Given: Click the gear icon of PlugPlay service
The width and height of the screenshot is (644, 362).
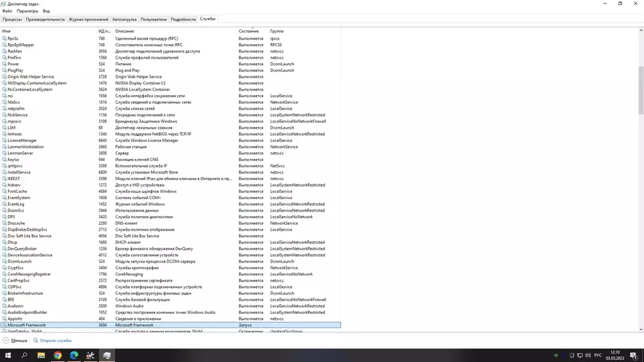Looking at the screenshot, I should pyautogui.click(x=5, y=70).
